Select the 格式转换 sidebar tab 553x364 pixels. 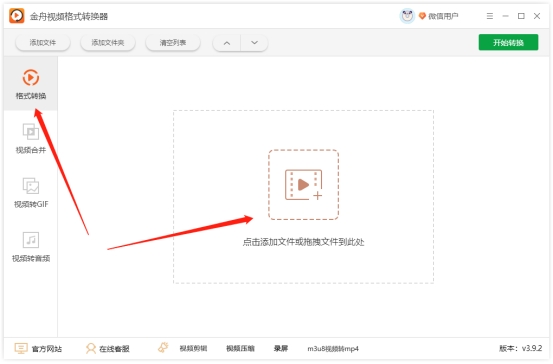coord(31,84)
